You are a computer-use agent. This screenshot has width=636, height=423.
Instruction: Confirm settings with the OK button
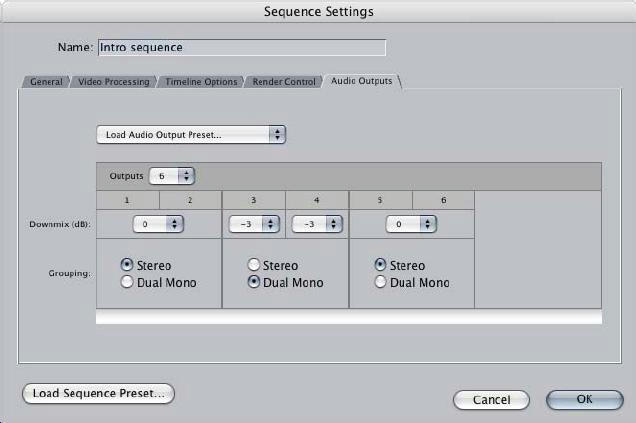584,399
